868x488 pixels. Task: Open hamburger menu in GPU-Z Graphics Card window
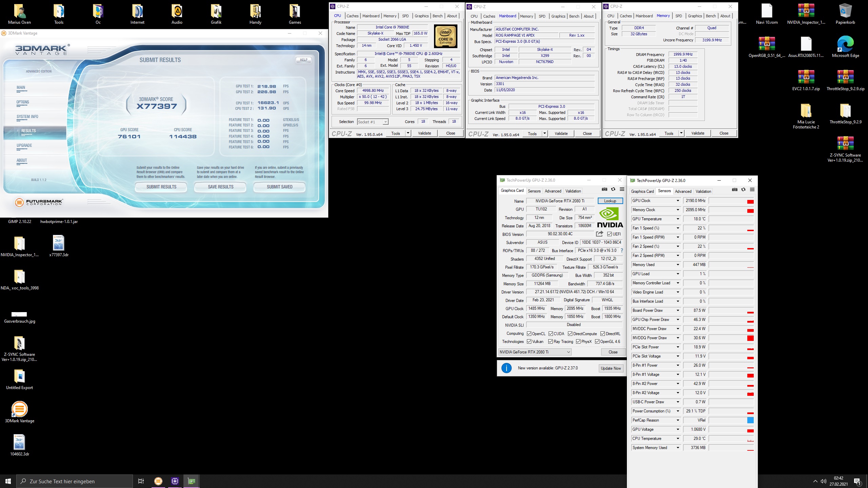point(622,189)
